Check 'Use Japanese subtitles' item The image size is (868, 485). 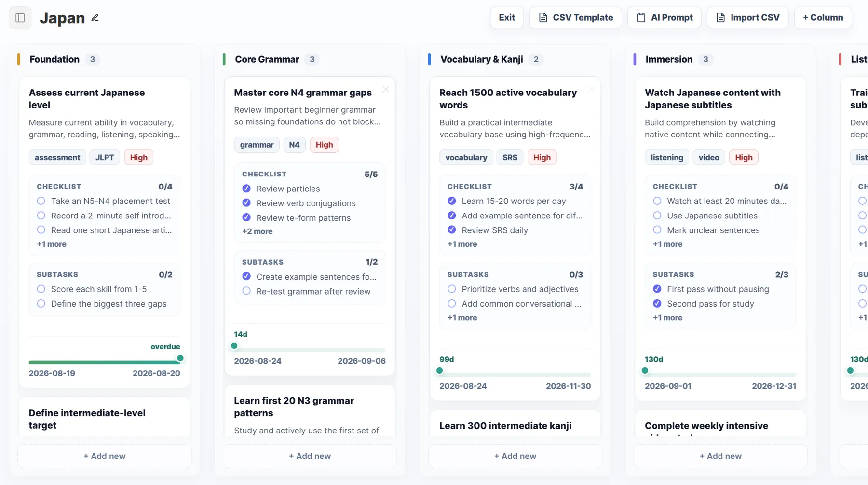[x=657, y=216]
